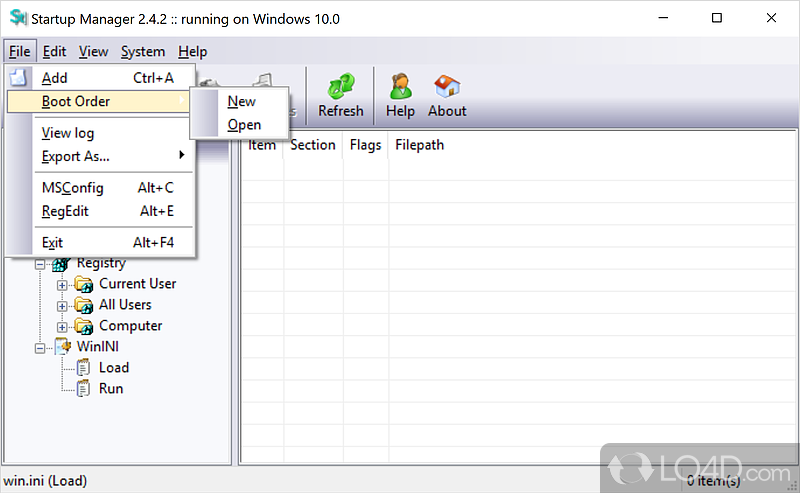Sort by the Section column header

pos(313,145)
